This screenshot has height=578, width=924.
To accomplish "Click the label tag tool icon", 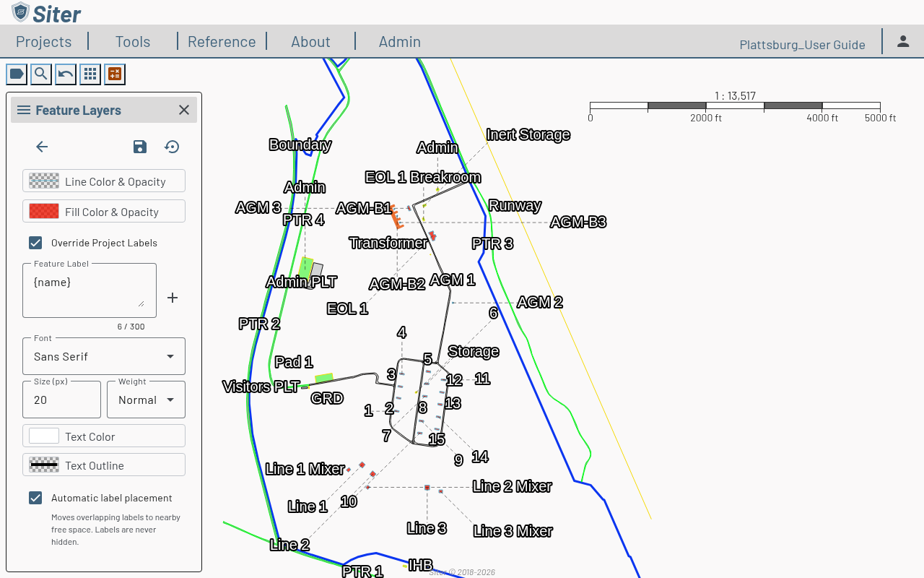I will [x=17, y=74].
